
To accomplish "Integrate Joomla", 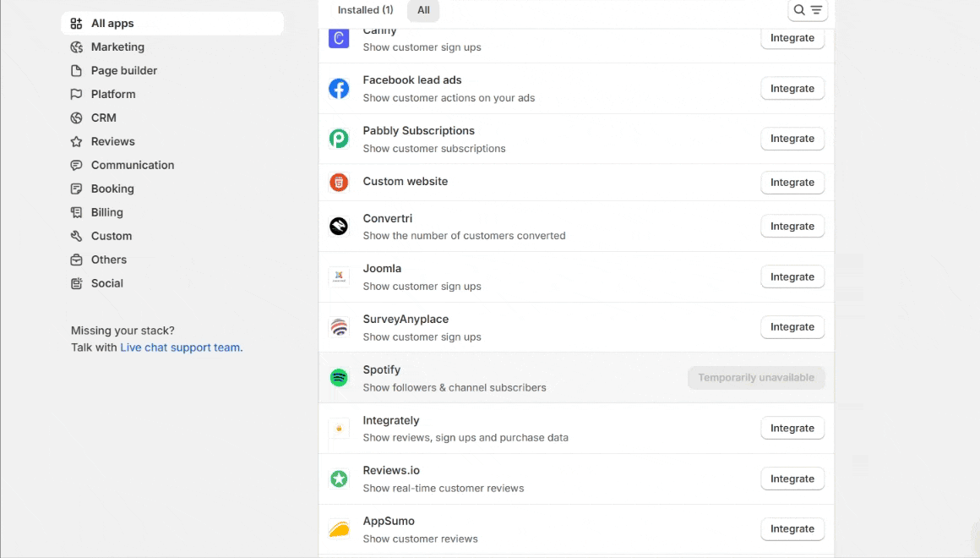I will click(792, 276).
